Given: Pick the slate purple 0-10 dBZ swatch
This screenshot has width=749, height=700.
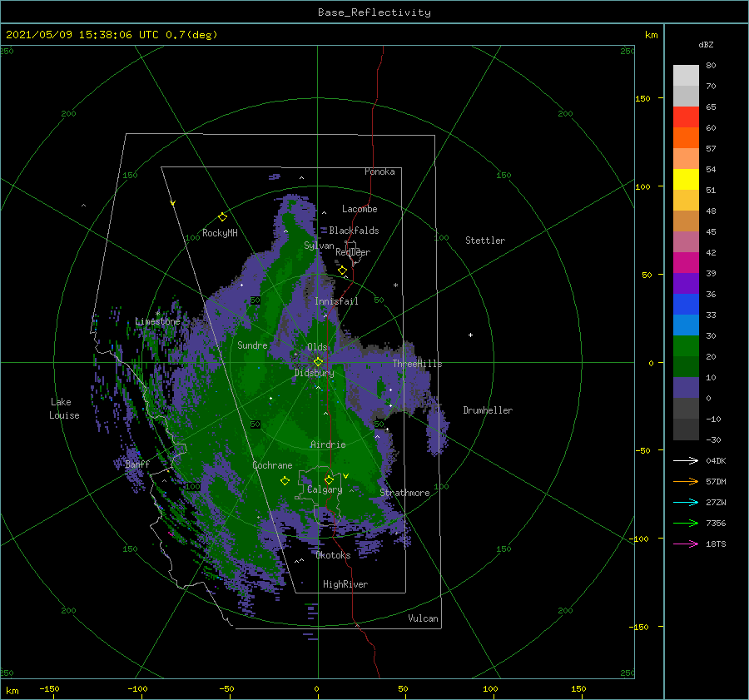Looking at the screenshot, I should coord(686,388).
